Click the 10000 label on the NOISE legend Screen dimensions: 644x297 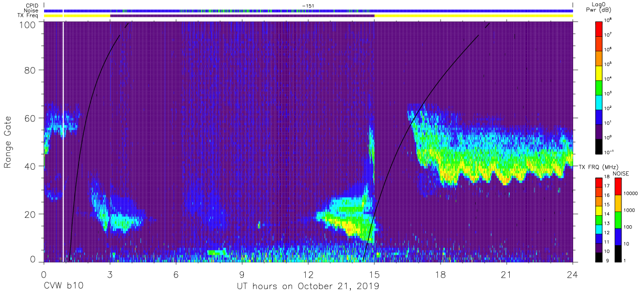pyautogui.click(x=631, y=194)
